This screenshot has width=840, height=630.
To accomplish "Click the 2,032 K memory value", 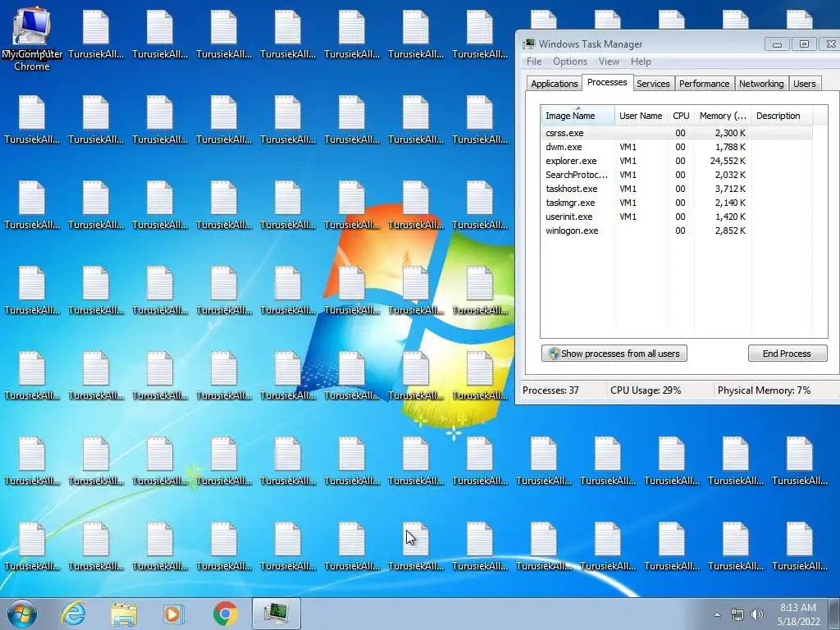I will click(730, 175).
